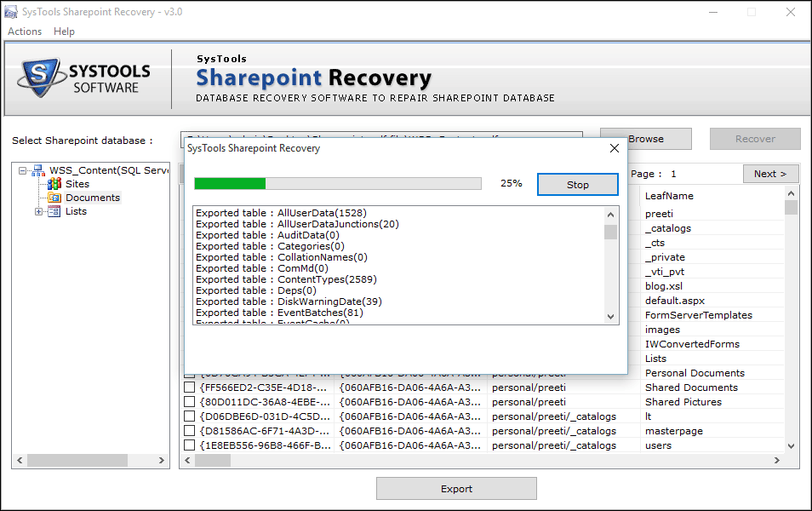Viewport: 812px width, 511px height.
Task: Select the '_cts' entry in LeafName column
Action: click(655, 243)
